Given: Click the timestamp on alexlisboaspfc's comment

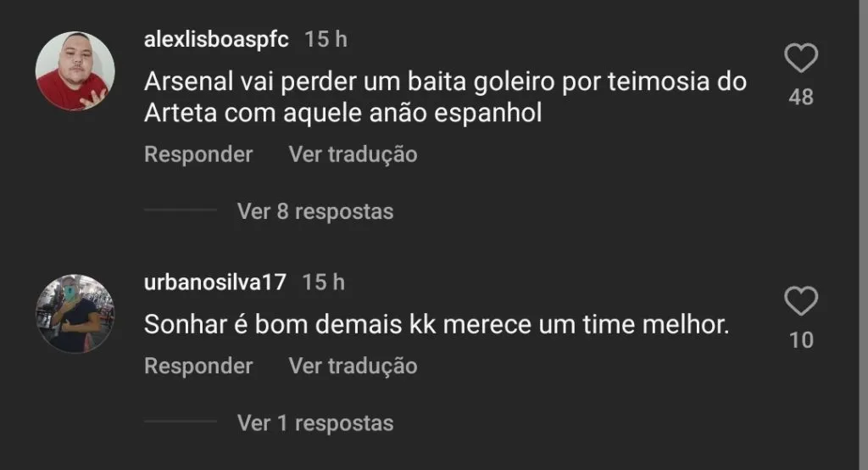Looking at the screenshot, I should [325, 39].
